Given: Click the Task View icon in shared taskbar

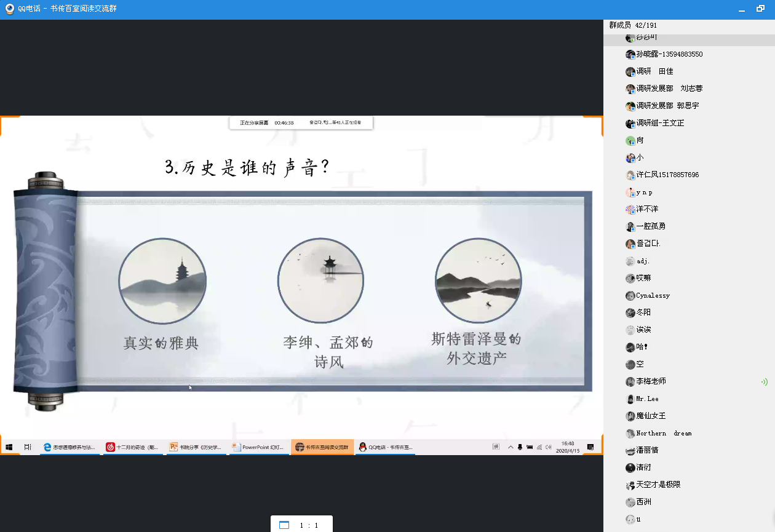Looking at the screenshot, I should click(x=28, y=447).
